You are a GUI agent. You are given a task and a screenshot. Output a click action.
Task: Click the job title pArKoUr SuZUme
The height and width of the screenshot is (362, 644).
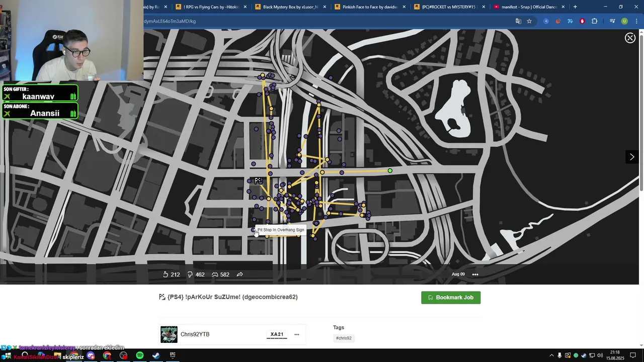pyautogui.click(x=232, y=297)
